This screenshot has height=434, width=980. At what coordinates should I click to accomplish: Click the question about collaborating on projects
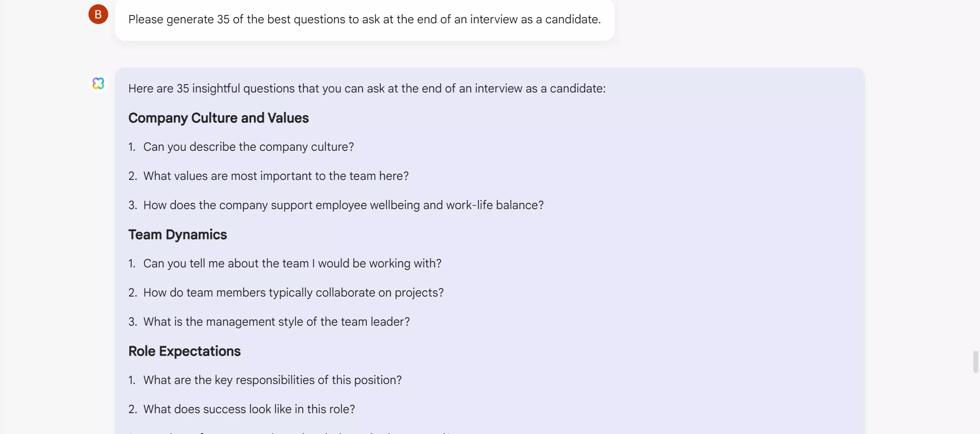pos(293,292)
